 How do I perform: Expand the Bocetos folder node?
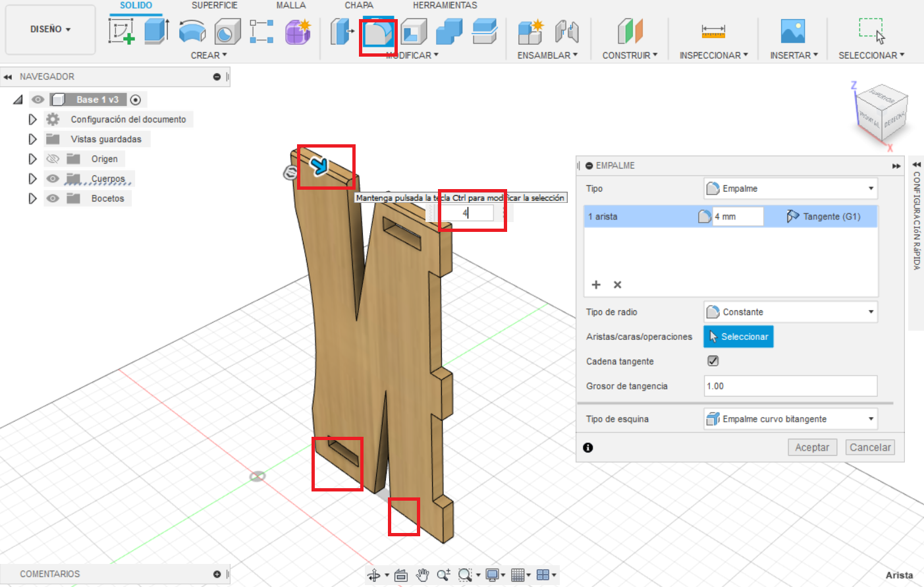click(32, 198)
